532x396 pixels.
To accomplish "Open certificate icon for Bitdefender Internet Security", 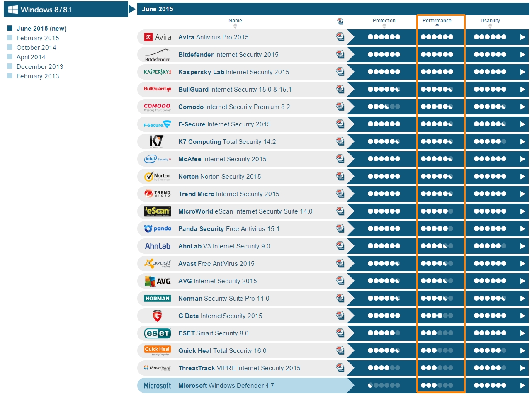I will (340, 54).
